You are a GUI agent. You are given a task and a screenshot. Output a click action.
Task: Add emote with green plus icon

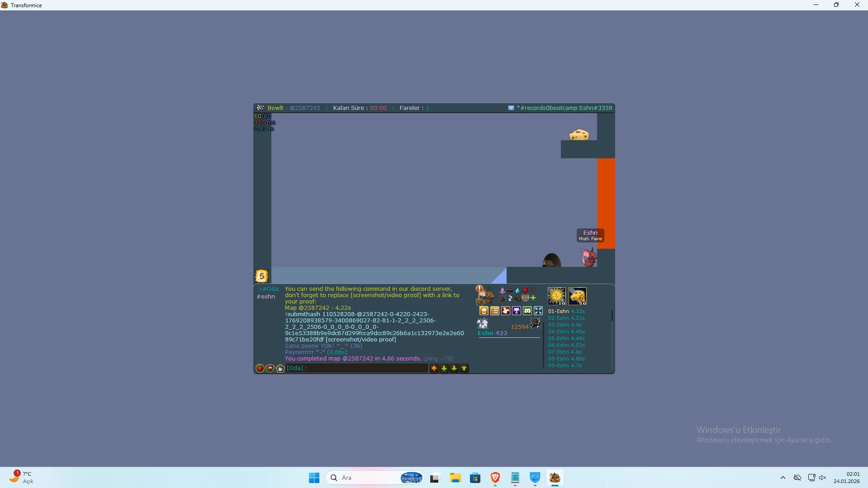533,298
